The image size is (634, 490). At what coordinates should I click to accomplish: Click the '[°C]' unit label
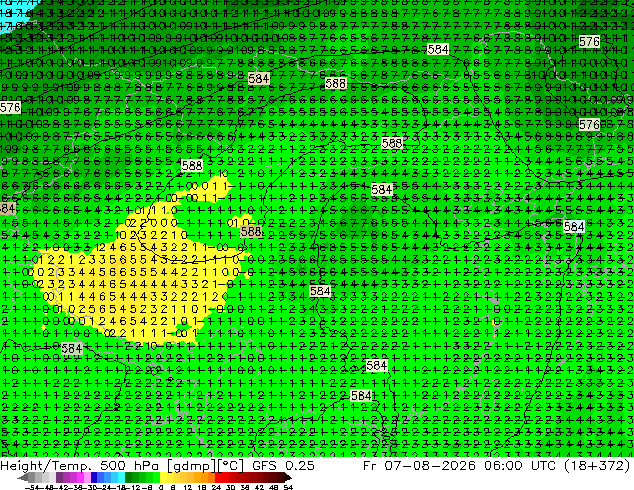tap(231, 466)
